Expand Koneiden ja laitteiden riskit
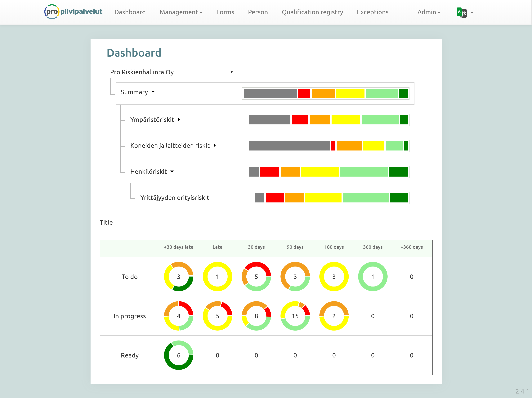The height and width of the screenshot is (398, 532). click(x=215, y=145)
